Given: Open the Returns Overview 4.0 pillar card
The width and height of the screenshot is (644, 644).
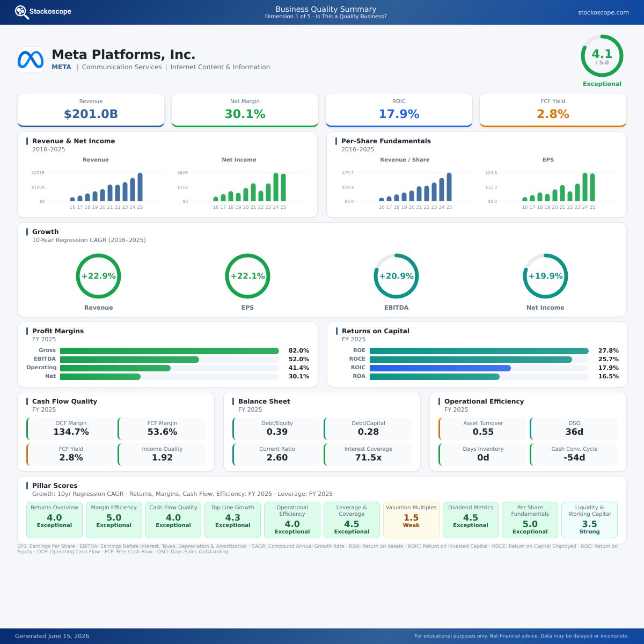Looking at the screenshot, I should [54, 520].
